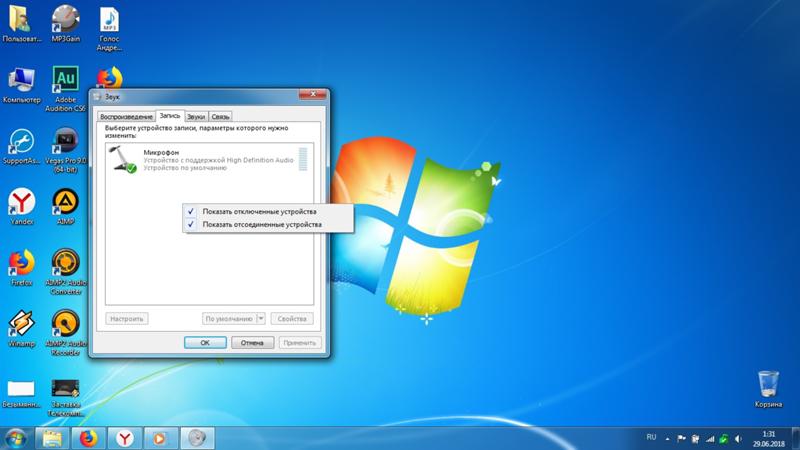800x450 pixels.
Task: Open the media player taskbar button
Action: coord(161,438)
